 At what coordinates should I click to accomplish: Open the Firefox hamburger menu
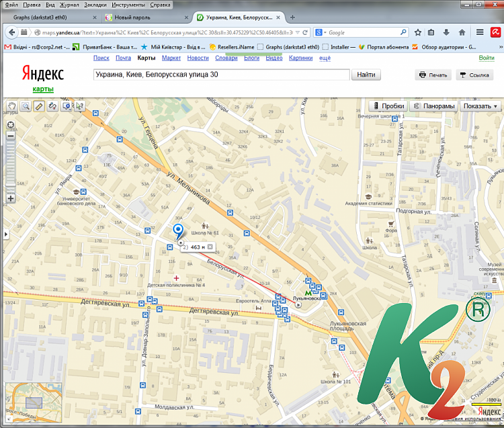click(x=480, y=32)
